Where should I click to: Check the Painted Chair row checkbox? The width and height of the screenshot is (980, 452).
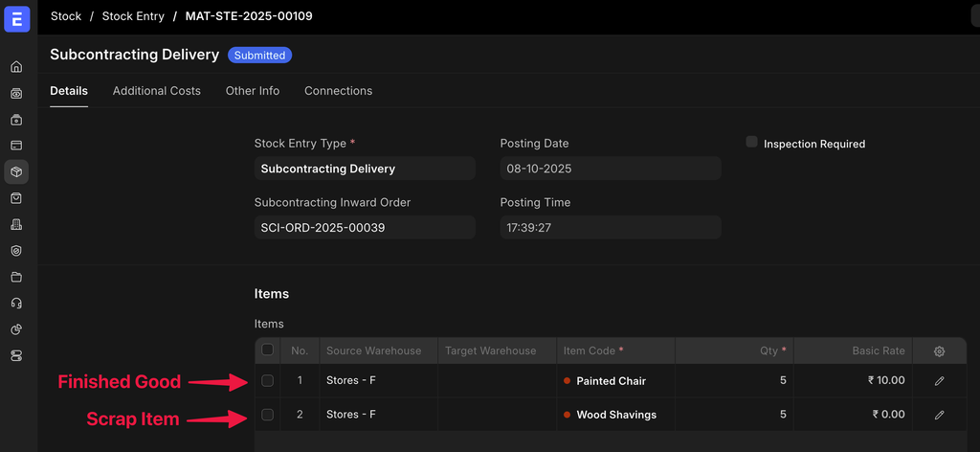268,380
